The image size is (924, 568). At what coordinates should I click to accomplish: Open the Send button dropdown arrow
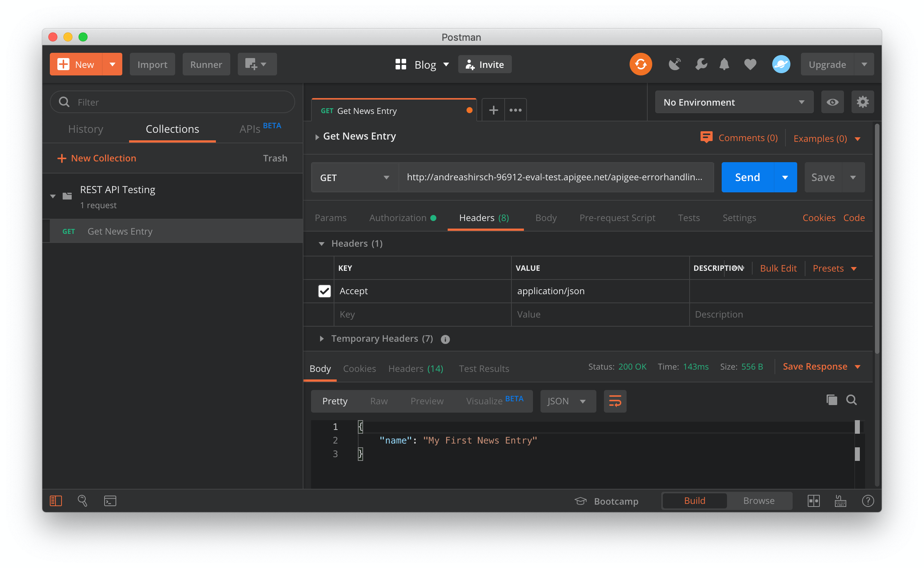(785, 177)
